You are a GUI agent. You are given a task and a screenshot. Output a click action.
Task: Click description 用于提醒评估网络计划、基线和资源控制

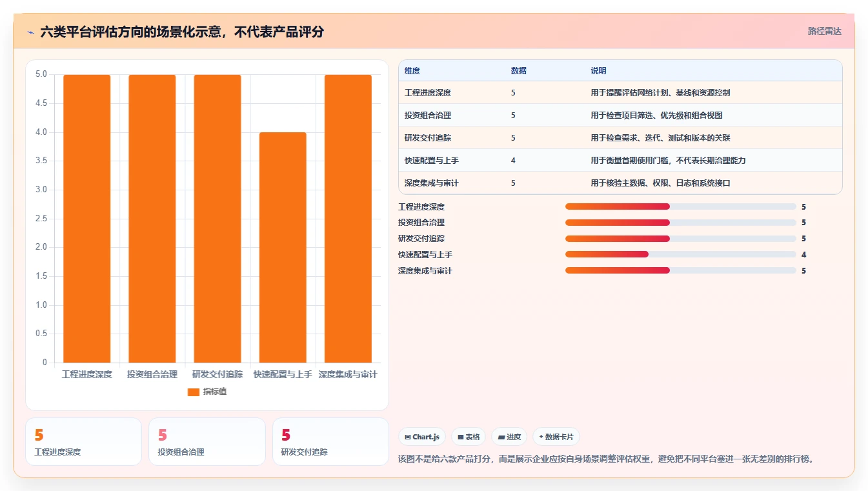pos(660,93)
